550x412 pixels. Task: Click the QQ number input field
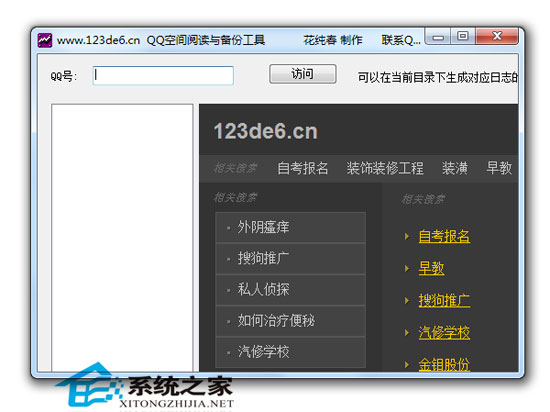(163, 75)
